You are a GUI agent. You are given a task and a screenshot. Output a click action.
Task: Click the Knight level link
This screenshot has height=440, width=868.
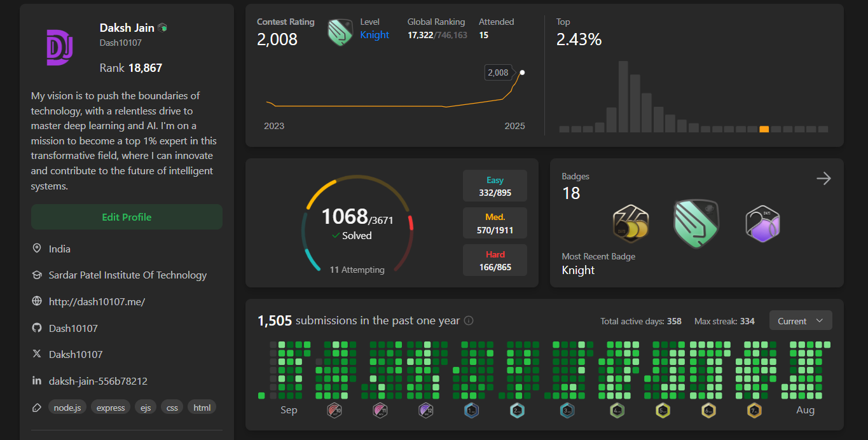(375, 35)
